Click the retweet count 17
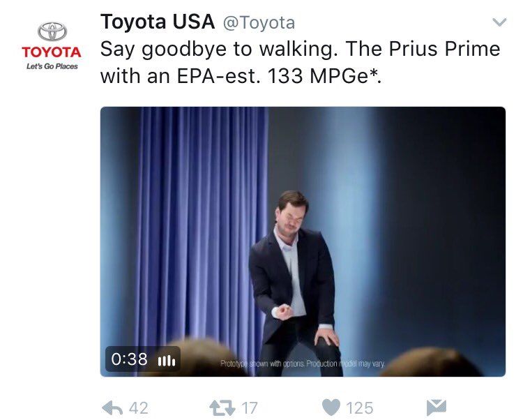Screen dimensions: 523x420 pos(249,407)
